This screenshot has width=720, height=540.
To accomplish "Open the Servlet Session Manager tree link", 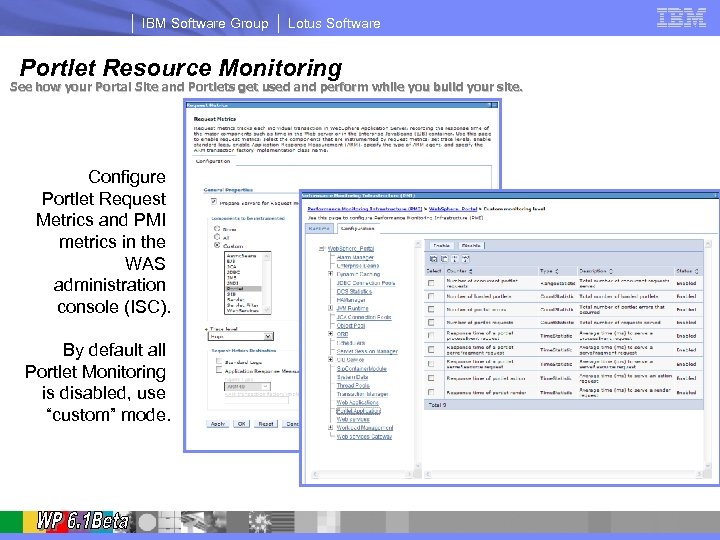I will [x=367, y=351].
